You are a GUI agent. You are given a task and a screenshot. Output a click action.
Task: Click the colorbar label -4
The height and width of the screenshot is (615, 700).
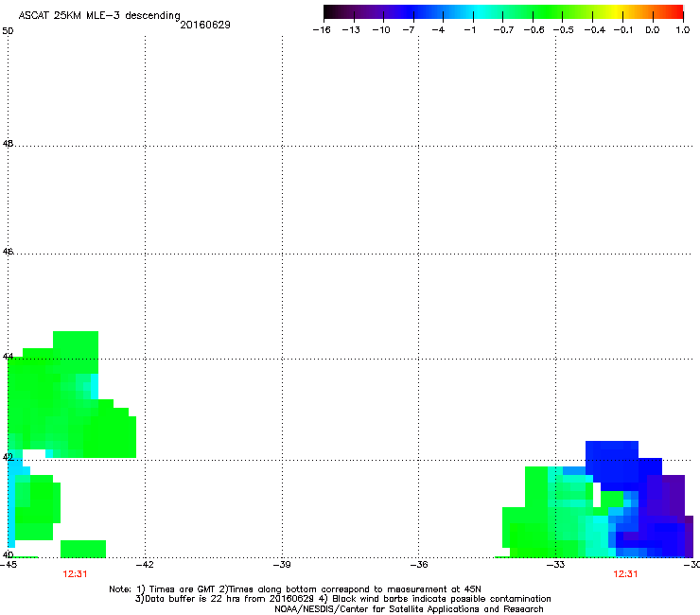click(438, 30)
